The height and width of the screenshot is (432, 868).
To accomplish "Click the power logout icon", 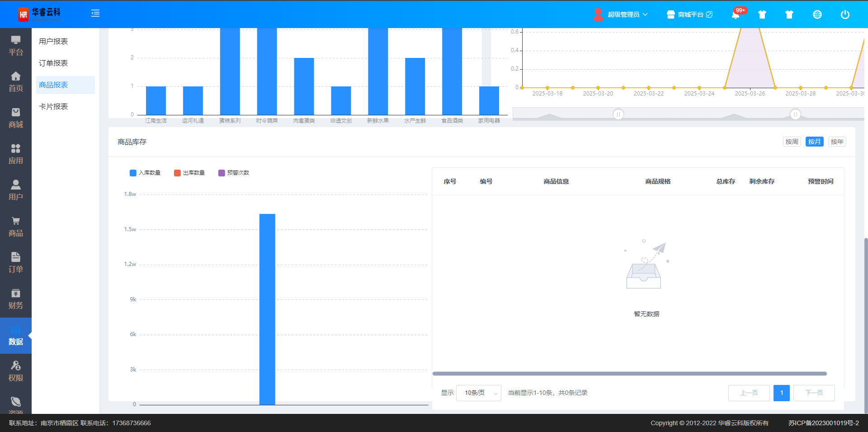I will pyautogui.click(x=844, y=14).
